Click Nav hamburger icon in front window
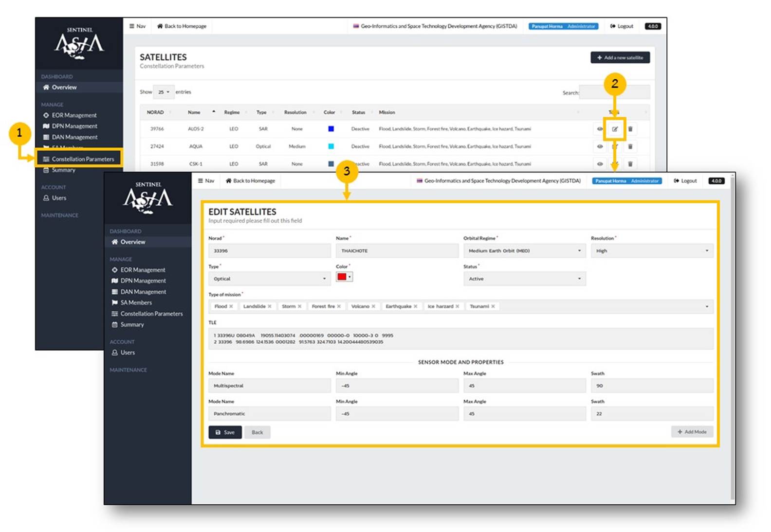 [x=201, y=181]
